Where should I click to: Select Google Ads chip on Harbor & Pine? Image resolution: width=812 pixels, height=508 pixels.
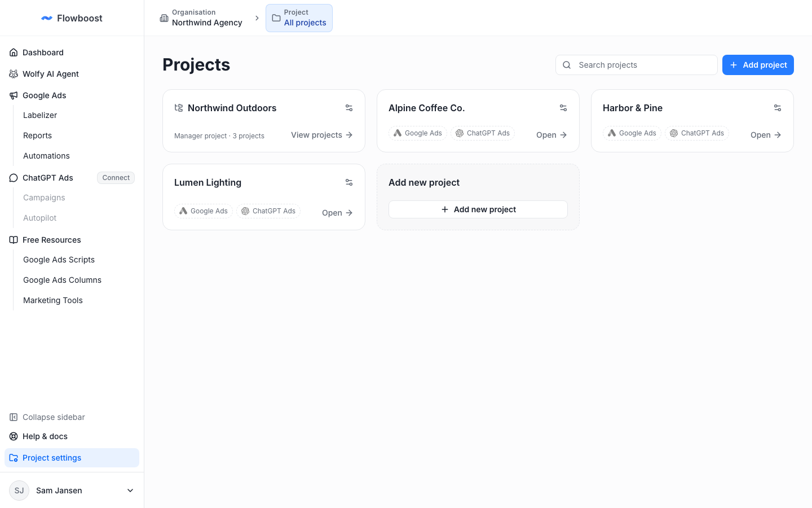632,133
